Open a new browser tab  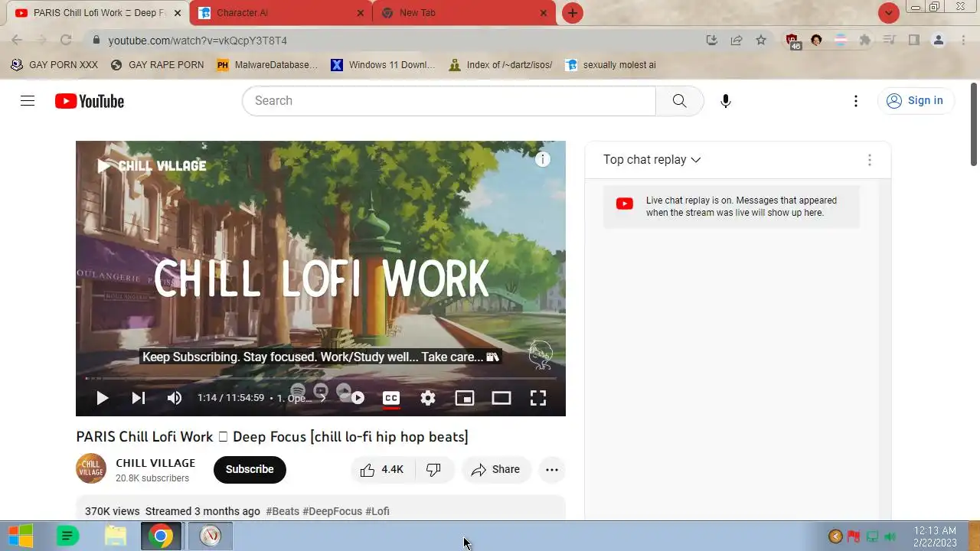tap(573, 13)
